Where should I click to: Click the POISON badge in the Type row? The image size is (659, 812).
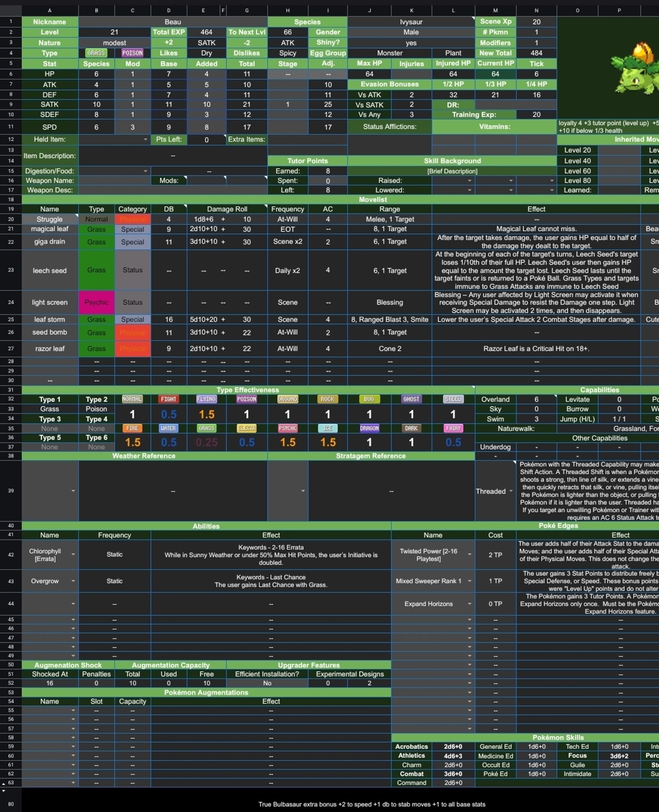click(132, 53)
